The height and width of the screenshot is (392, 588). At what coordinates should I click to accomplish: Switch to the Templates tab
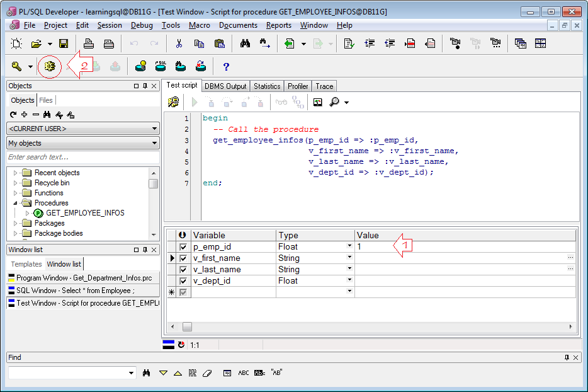(x=26, y=264)
